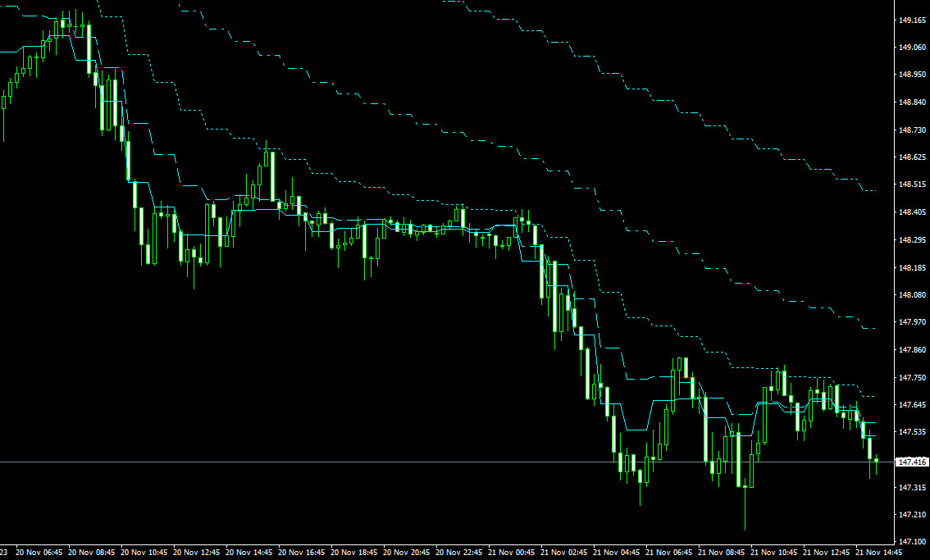The width and height of the screenshot is (930, 560).
Task: Click the 148.625 price axis label
Action: pos(912,157)
